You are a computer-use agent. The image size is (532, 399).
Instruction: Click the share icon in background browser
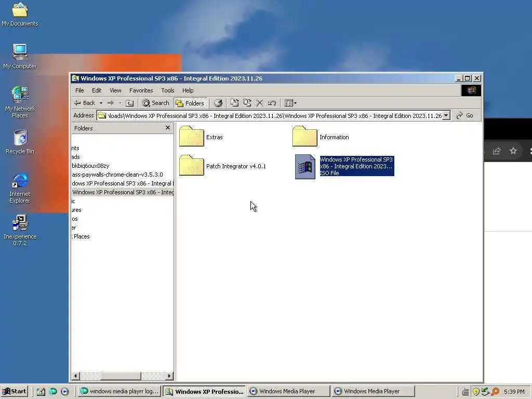click(497, 151)
